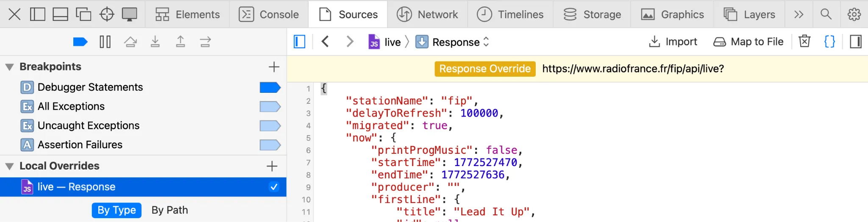Open inspector settings gear
The image size is (868, 222).
854,14
